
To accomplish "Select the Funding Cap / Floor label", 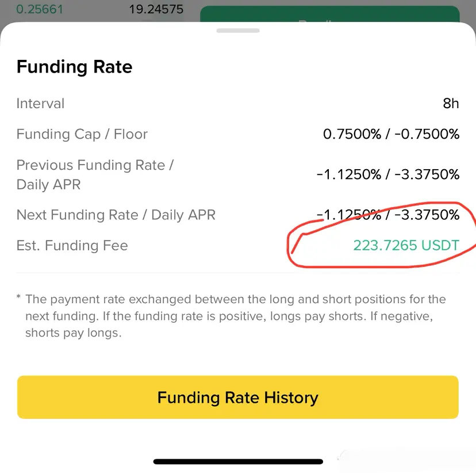I will coord(82,134).
